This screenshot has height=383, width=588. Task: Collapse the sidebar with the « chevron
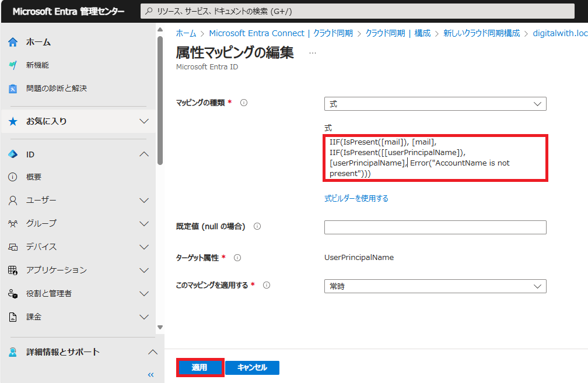pos(150,375)
